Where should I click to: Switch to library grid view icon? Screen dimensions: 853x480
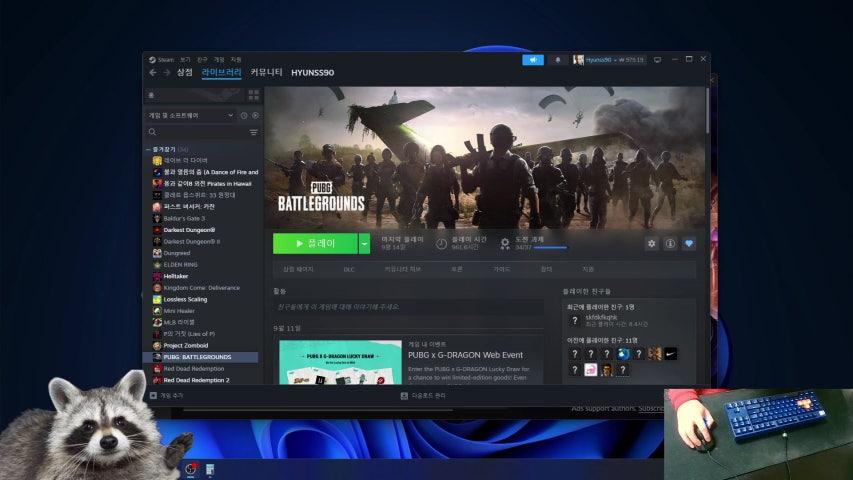coord(254,95)
